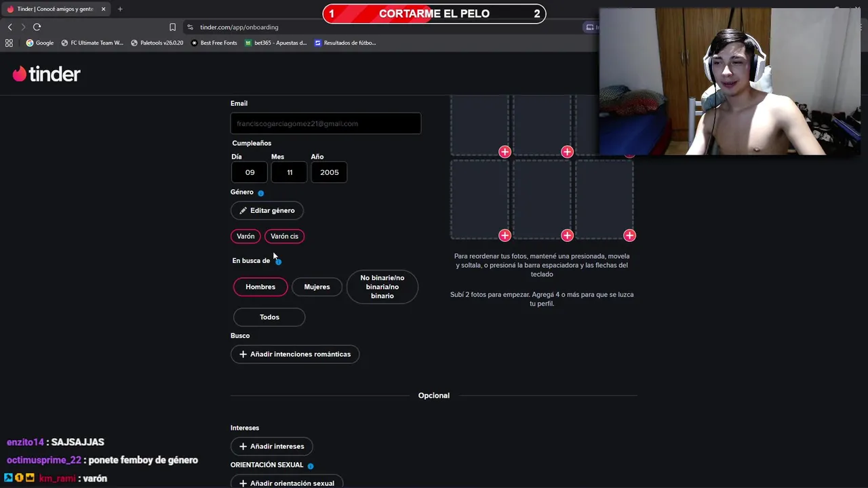Image resolution: width=868 pixels, height=488 pixels.
Task: Choose the No binarie/no binaria option
Action: (x=382, y=287)
